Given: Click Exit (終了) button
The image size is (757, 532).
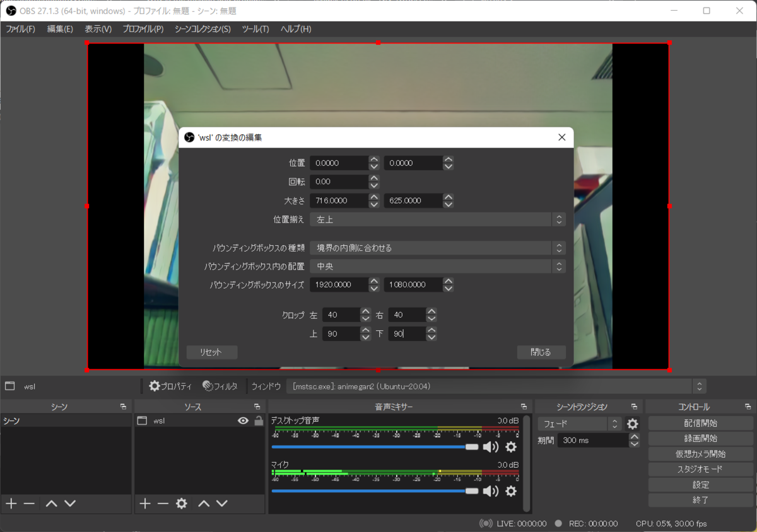Looking at the screenshot, I should pos(701,500).
